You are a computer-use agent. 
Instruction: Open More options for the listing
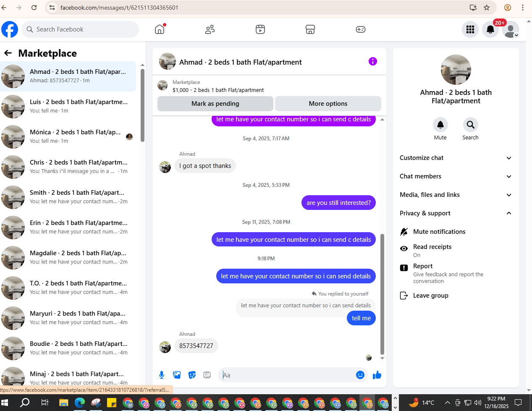(x=328, y=104)
